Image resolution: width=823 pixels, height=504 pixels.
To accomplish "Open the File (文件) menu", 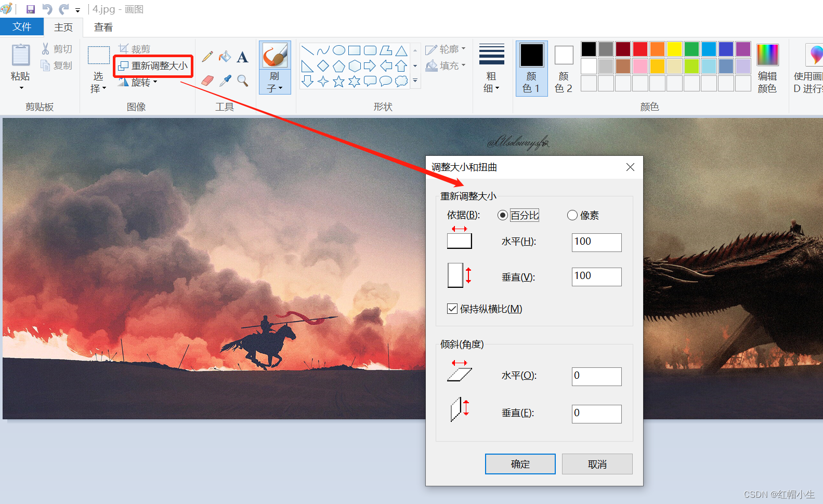I will point(22,27).
